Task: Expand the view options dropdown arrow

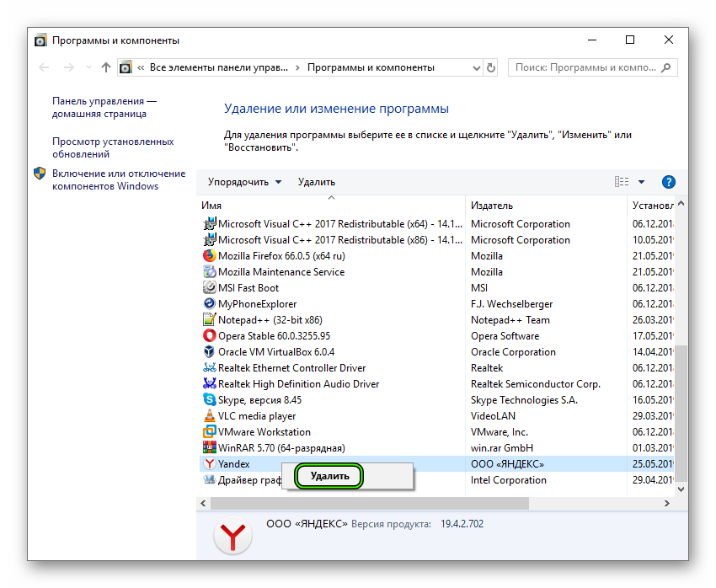Action: coord(641,182)
